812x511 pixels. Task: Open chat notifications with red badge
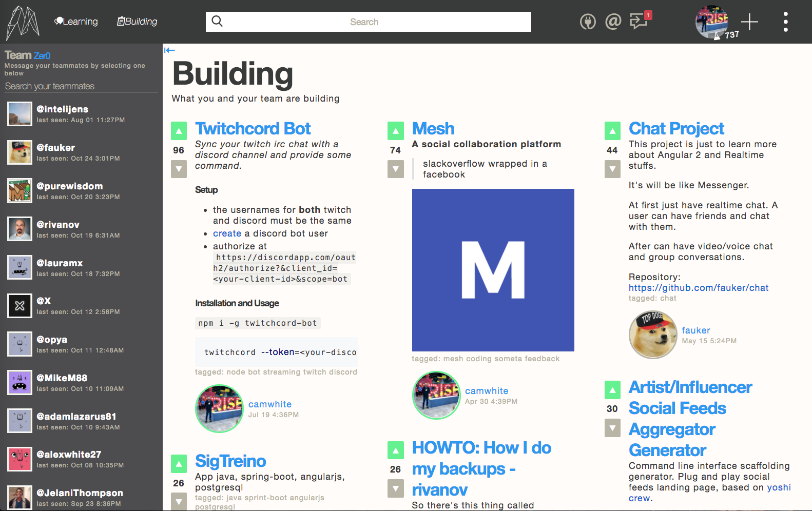point(640,21)
